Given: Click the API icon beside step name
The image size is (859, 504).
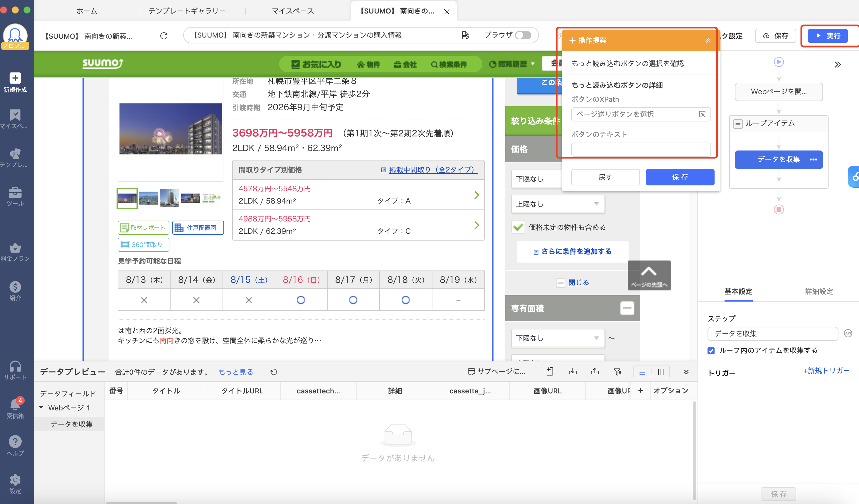Looking at the screenshot, I should tap(848, 333).
